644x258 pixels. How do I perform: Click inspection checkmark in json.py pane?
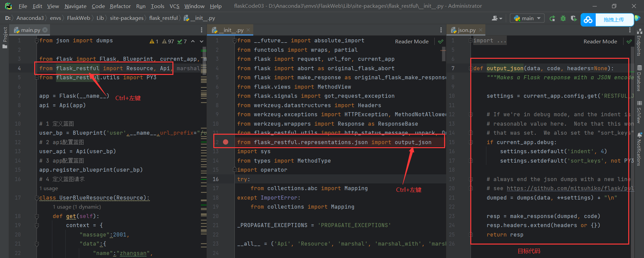[629, 41]
